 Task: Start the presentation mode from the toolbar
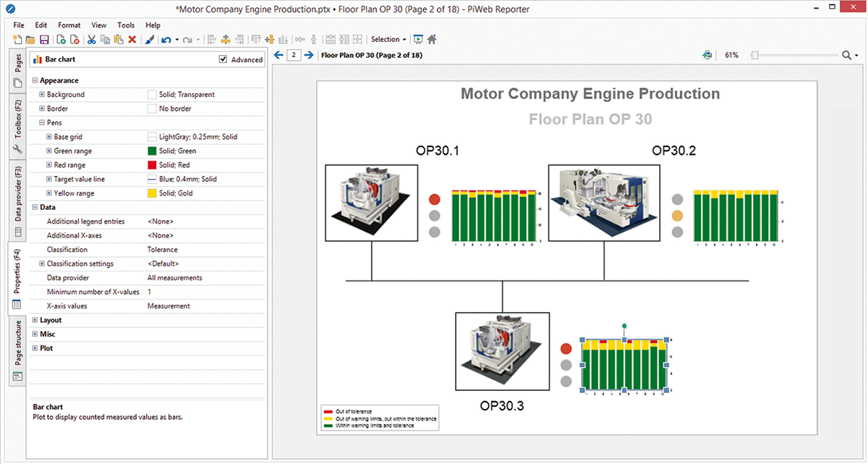(418, 40)
